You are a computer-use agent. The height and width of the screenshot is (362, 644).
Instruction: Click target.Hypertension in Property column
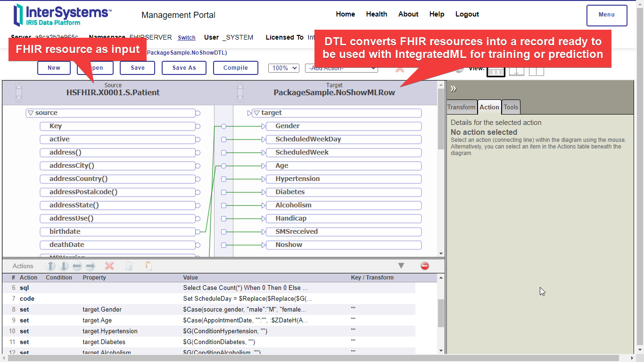click(x=110, y=331)
